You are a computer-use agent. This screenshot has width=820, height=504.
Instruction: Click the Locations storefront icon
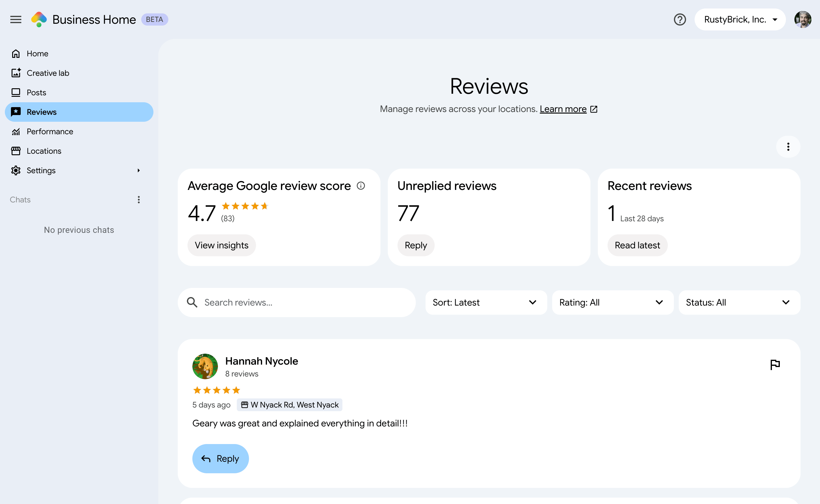pos(16,151)
